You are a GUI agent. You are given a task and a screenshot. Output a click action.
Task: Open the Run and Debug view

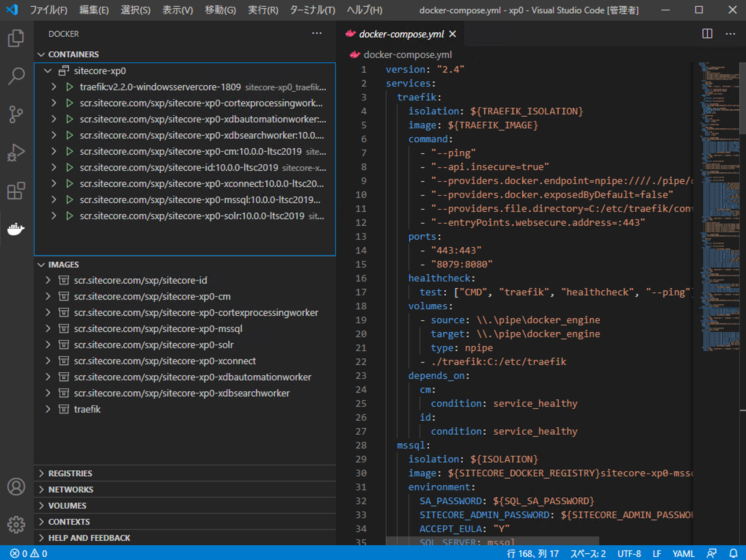(x=16, y=152)
